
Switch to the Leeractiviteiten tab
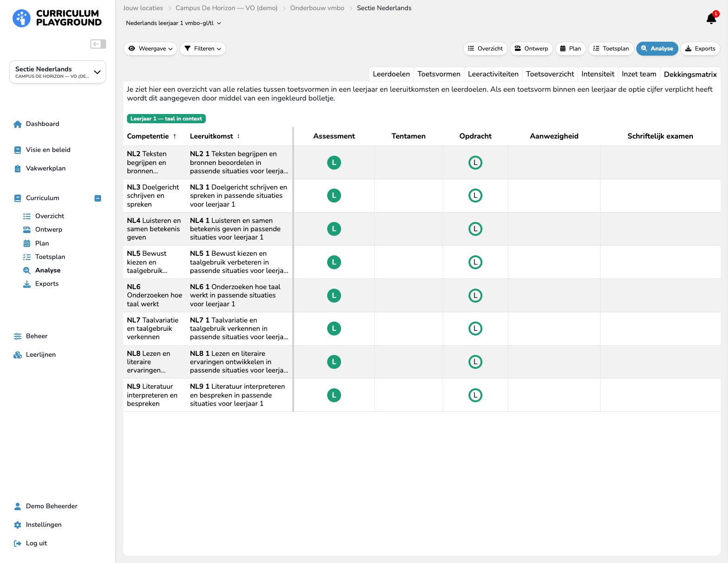coord(493,74)
